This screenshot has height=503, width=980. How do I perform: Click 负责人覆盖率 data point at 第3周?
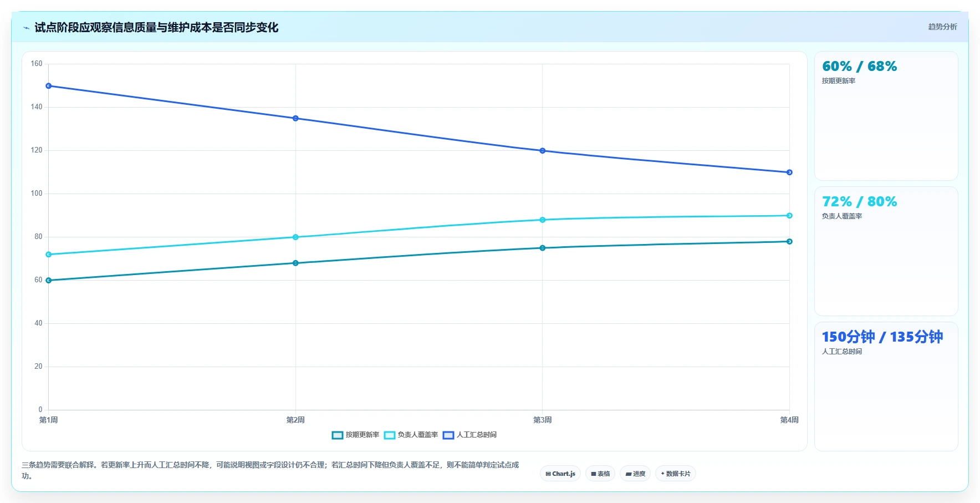[543, 220]
